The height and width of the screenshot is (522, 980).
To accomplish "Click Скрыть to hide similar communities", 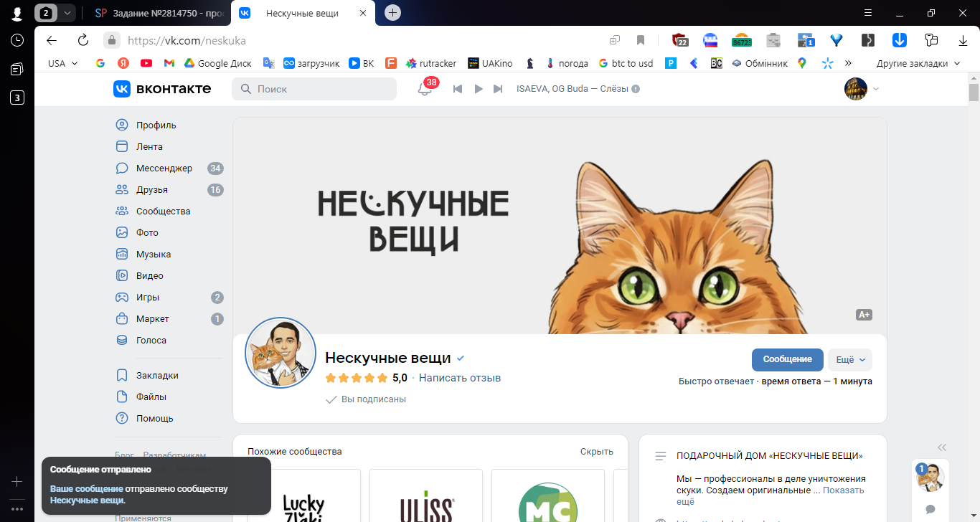I will pos(597,452).
